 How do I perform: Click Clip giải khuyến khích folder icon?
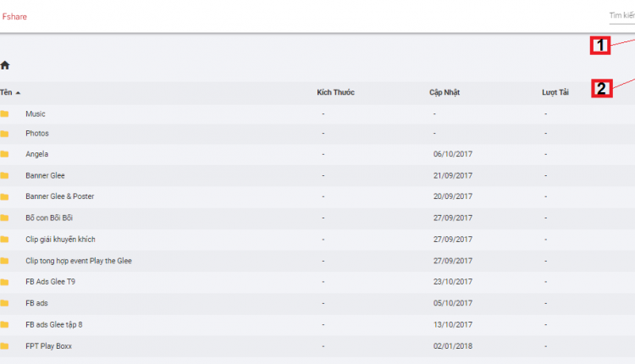pyautogui.click(x=4, y=240)
